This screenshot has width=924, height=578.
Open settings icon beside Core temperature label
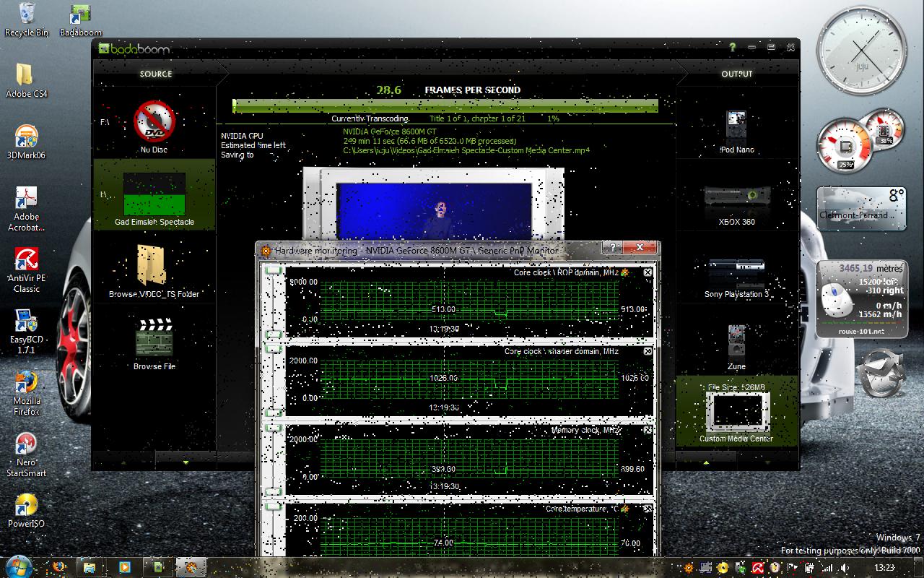[x=624, y=509]
